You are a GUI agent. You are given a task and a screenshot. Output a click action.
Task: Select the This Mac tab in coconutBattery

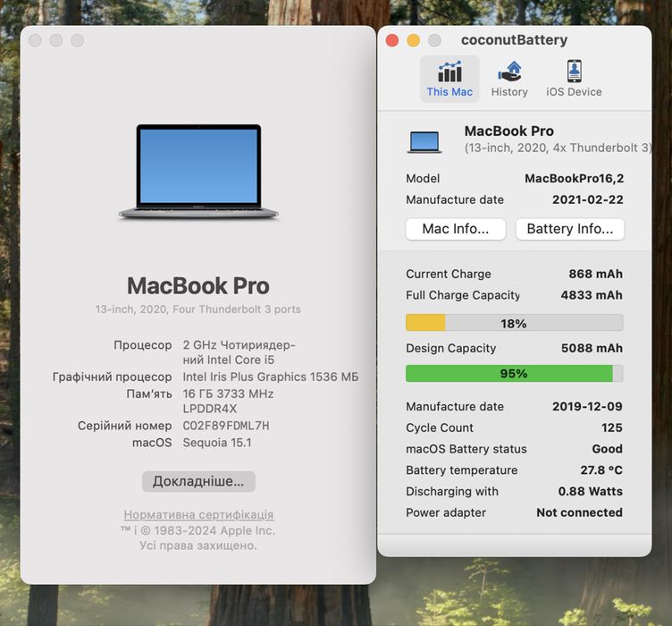[x=449, y=80]
